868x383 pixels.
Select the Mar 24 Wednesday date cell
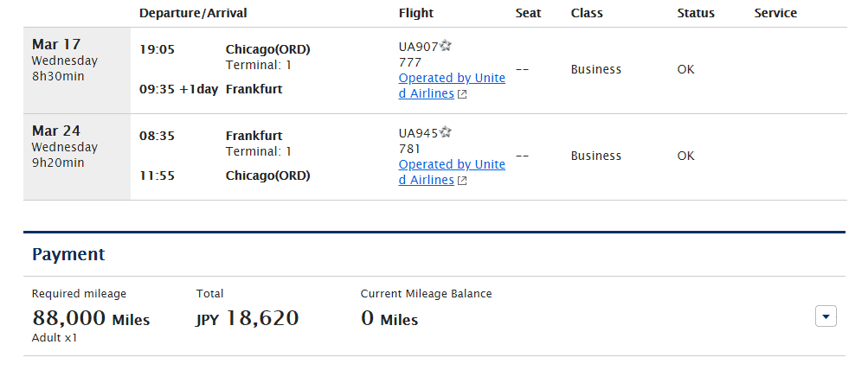[x=65, y=147]
